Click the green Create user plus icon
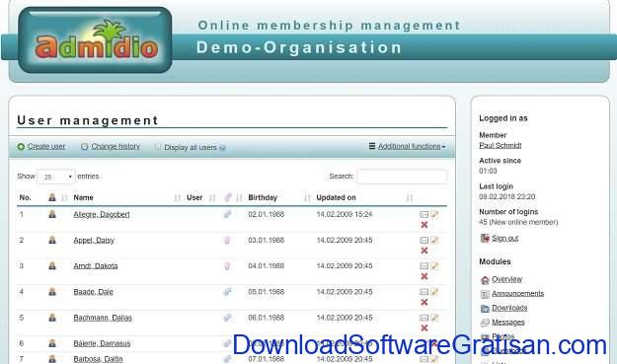Viewport: 617px width, 364px height. pyautogui.click(x=21, y=147)
